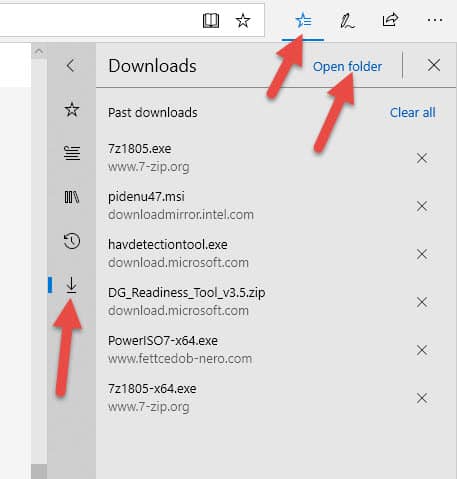Select the Downloads tab in Hub sidebar

71,285
